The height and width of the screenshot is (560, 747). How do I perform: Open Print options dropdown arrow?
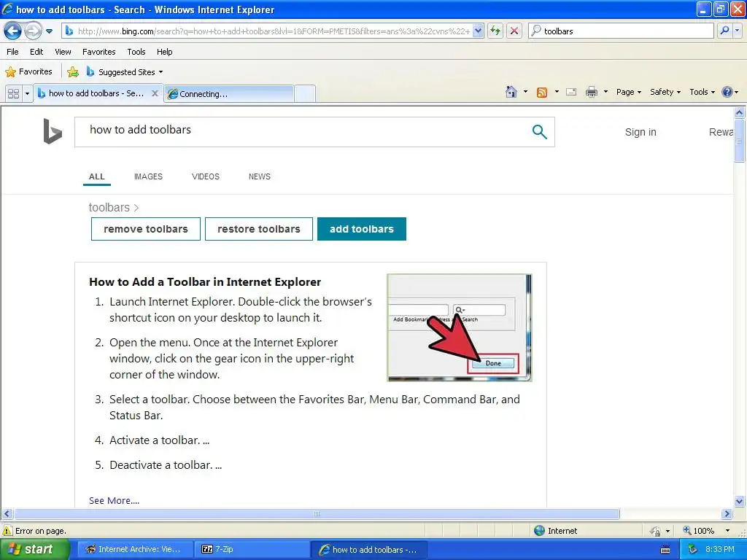(605, 92)
